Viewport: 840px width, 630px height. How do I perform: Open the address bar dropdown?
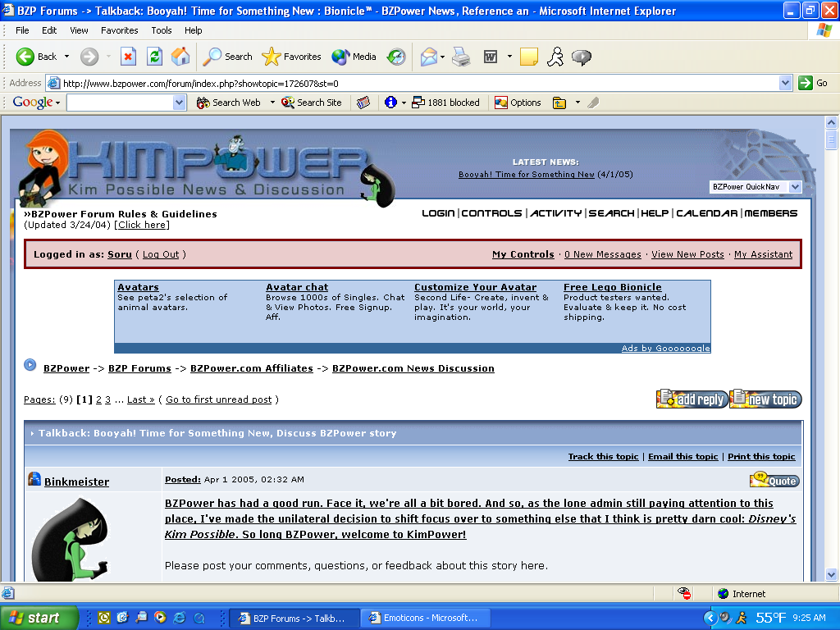(785, 83)
